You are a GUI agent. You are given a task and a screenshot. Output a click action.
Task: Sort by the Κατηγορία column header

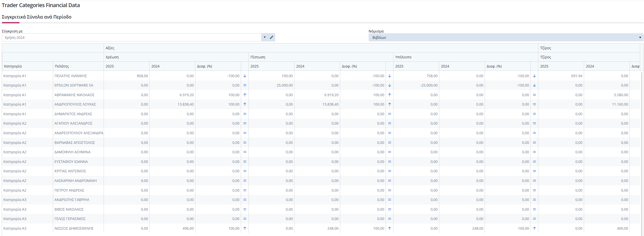(x=27, y=66)
